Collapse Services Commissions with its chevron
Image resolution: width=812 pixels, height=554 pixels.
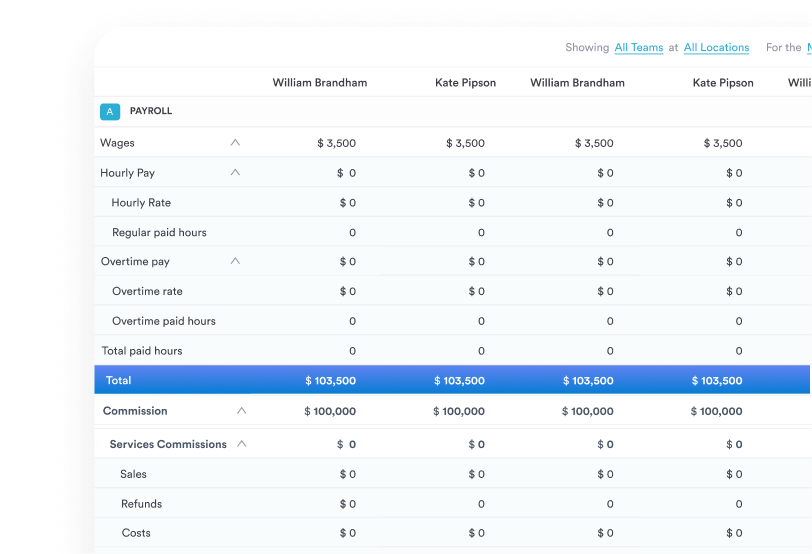[241, 444]
